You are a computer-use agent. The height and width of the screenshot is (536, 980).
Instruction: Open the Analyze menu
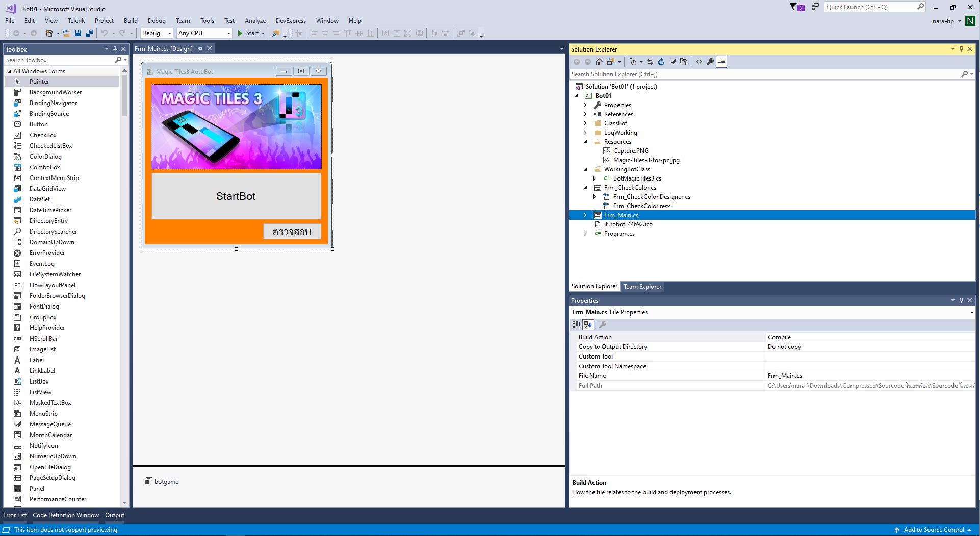click(x=255, y=21)
